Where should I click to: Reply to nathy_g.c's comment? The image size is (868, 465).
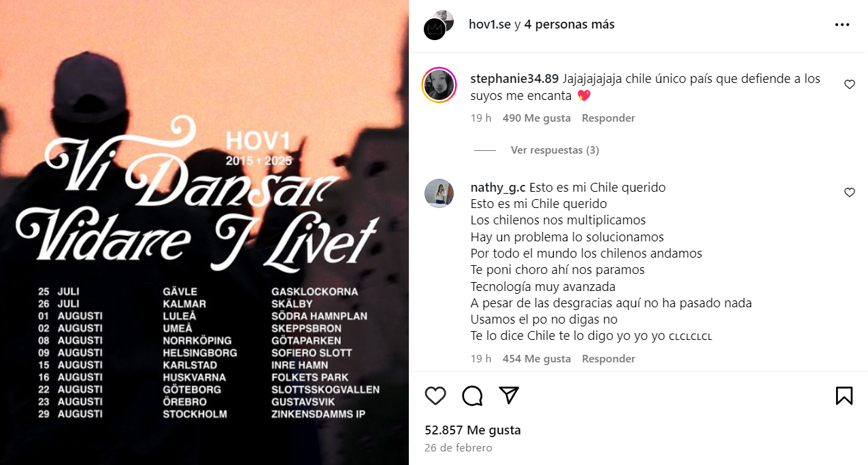tap(608, 359)
